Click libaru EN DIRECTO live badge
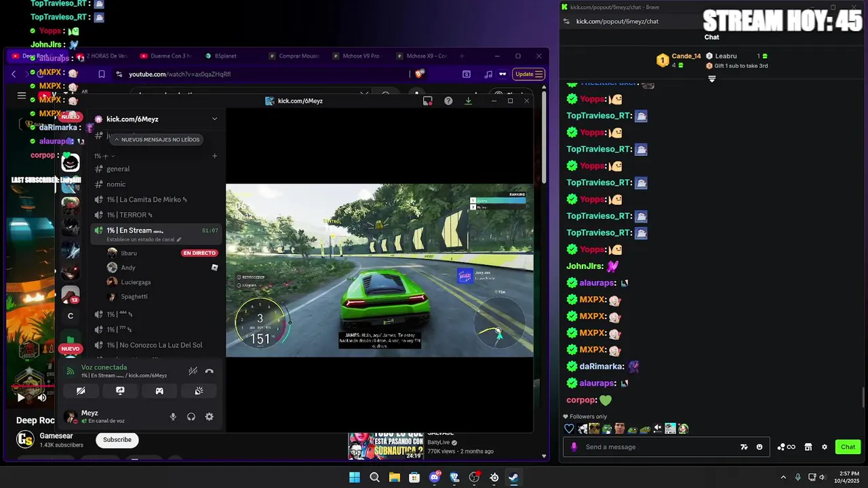Image resolution: width=868 pixels, height=488 pixels. (199, 253)
